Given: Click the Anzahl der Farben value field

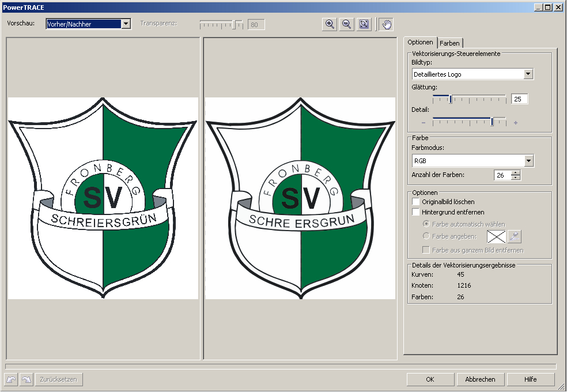Looking at the screenshot, I should (502, 175).
